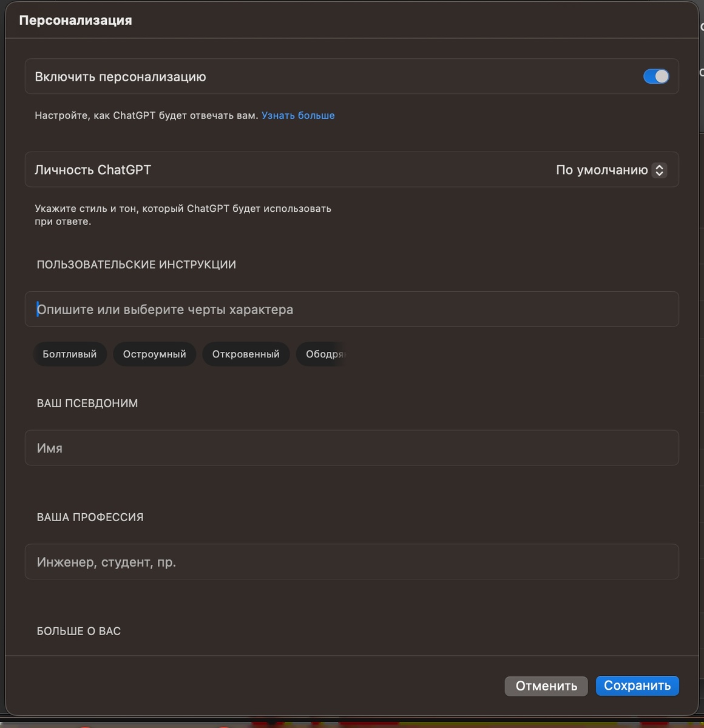Screen dimensions: 704x728
Task: Click the "Личность ChatGPT" row label
Action: pyautogui.click(x=93, y=170)
